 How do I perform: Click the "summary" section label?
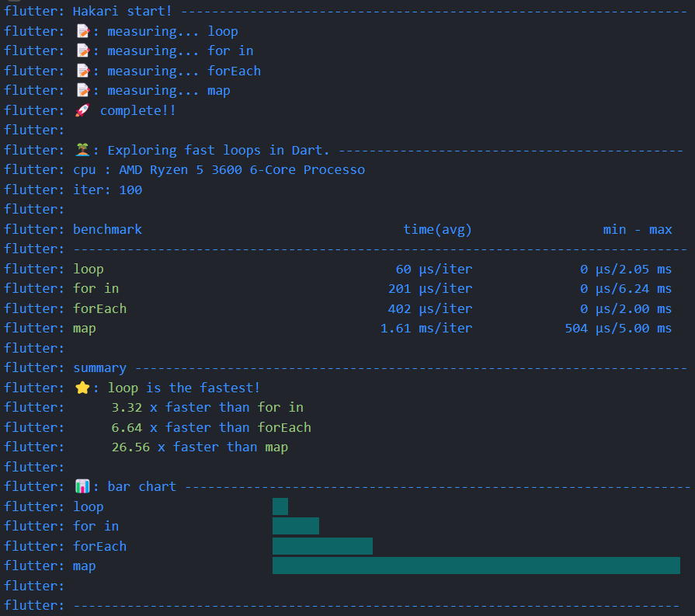click(x=99, y=367)
